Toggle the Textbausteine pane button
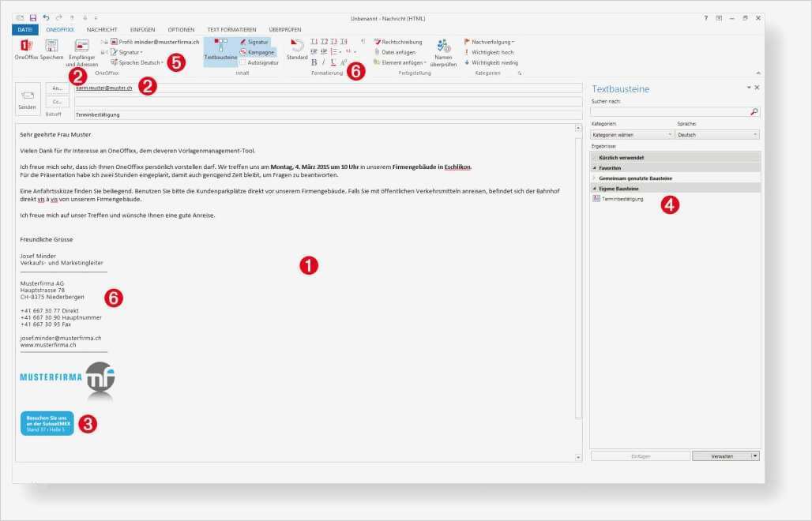Screen dimensions: 812x521 point(220,51)
